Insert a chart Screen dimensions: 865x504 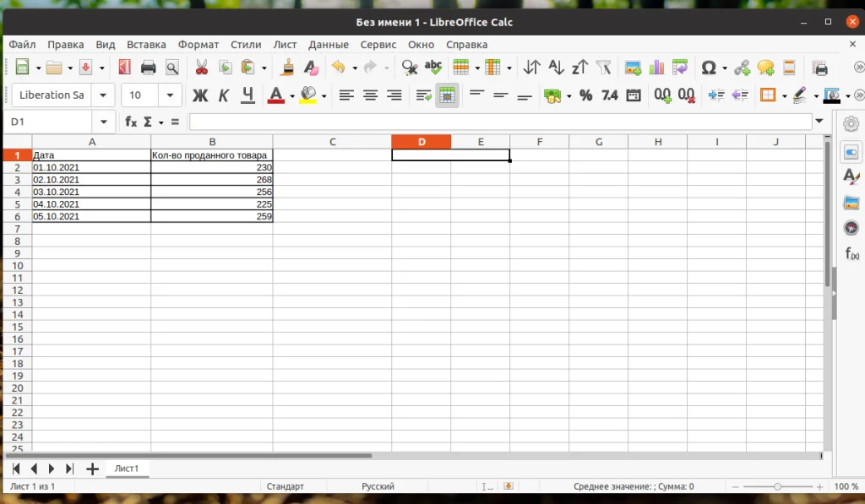(656, 67)
